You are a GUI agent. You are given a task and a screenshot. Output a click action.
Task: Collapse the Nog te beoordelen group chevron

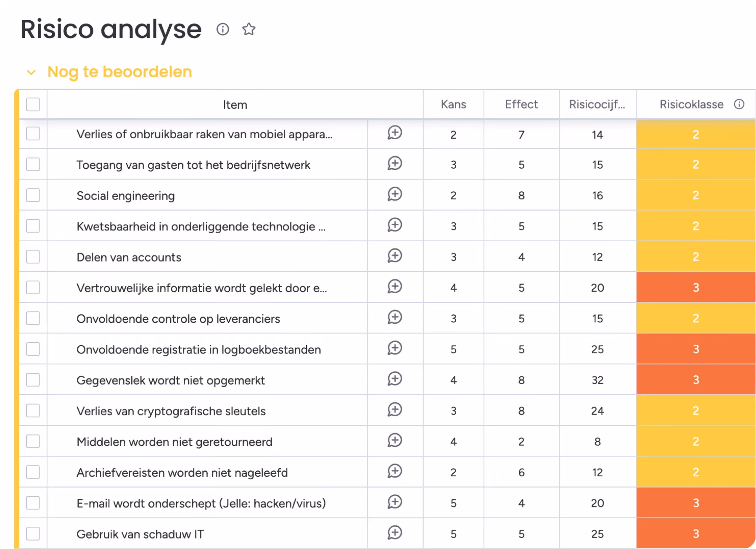point(31,72)
